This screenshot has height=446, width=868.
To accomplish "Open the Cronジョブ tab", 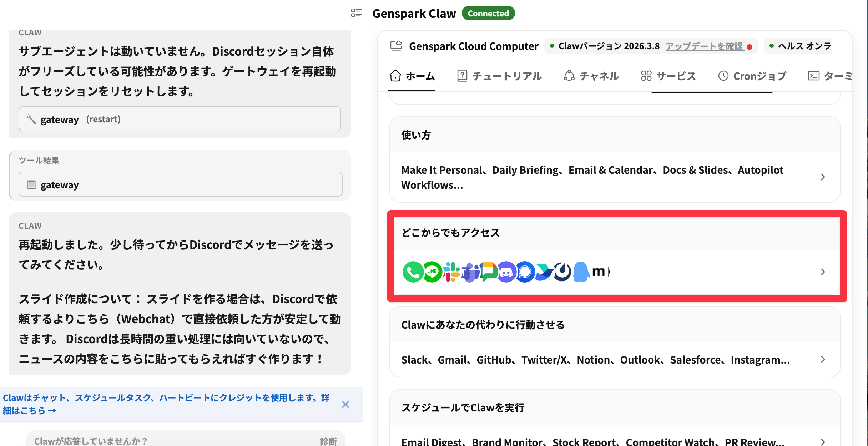I will pos(752,76).
